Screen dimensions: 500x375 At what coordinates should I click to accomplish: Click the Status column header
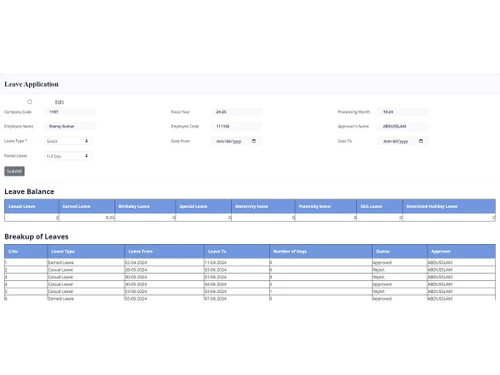click(x=400, y=251)
